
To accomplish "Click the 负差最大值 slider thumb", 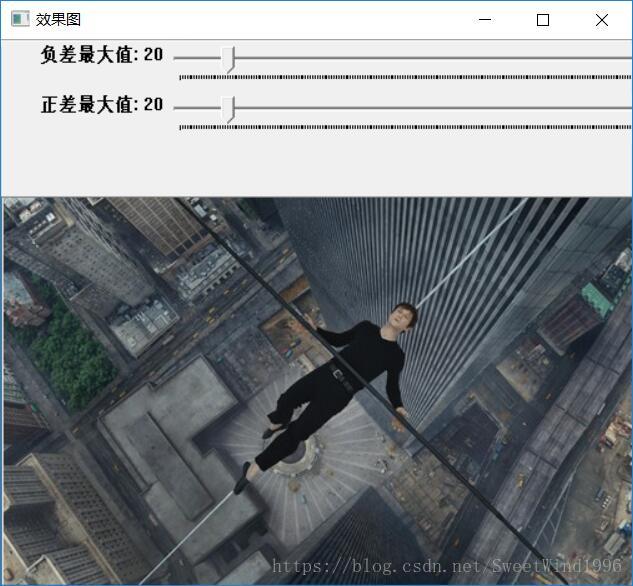I will (228, 60).
